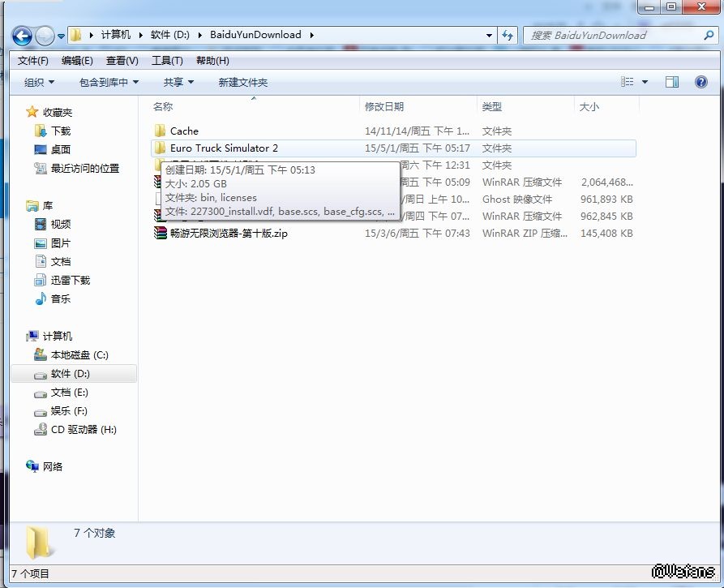724x588 pixels.
Task: Open the 帮助(H) menu
Action: [212, 61]
